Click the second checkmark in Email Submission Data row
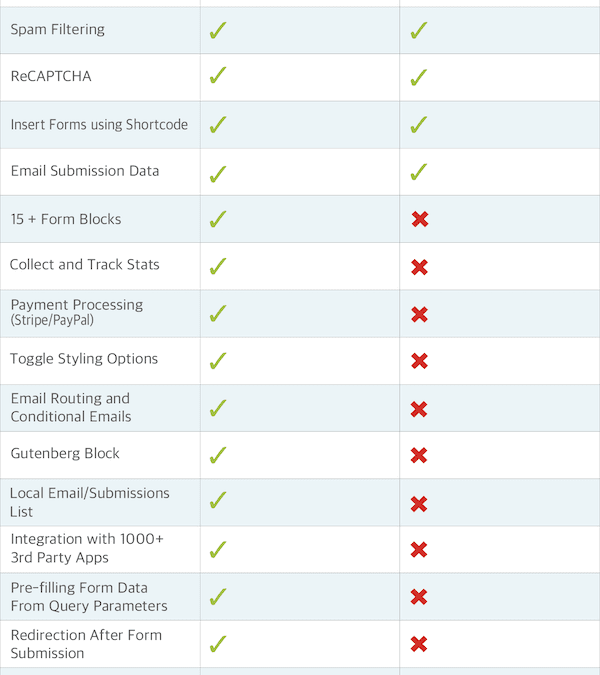Viewport: 600px width, 675px height. 419,172
